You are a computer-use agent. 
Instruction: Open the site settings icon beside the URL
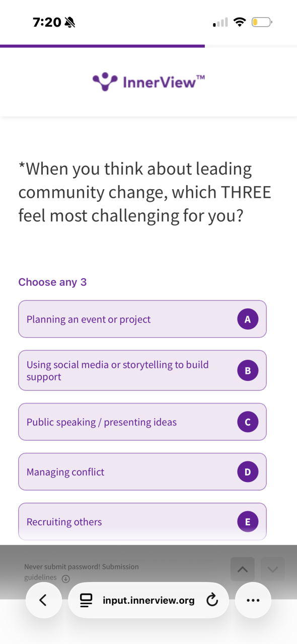pyautogui.click(x=87, y=600)
